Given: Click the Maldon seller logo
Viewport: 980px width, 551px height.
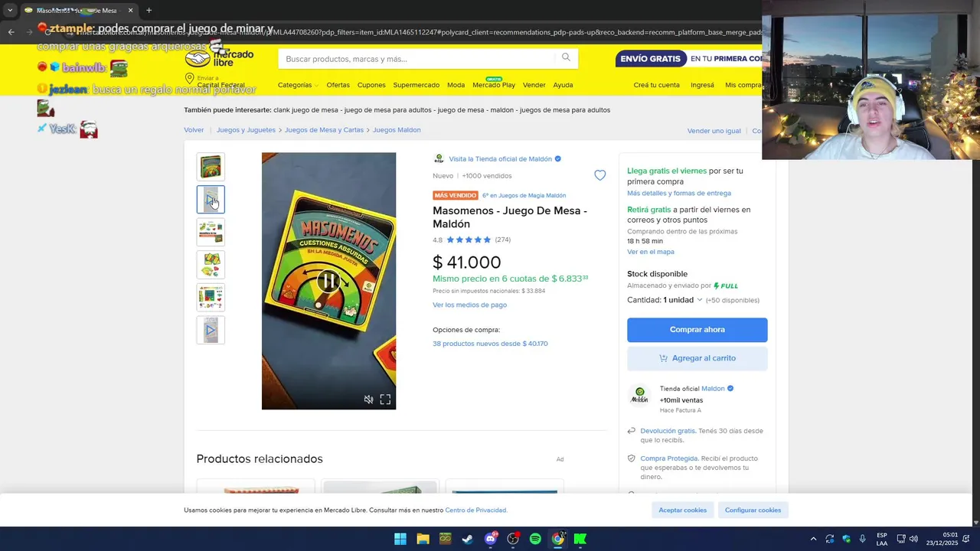Looking at the screenshot, I should [639, 396].
